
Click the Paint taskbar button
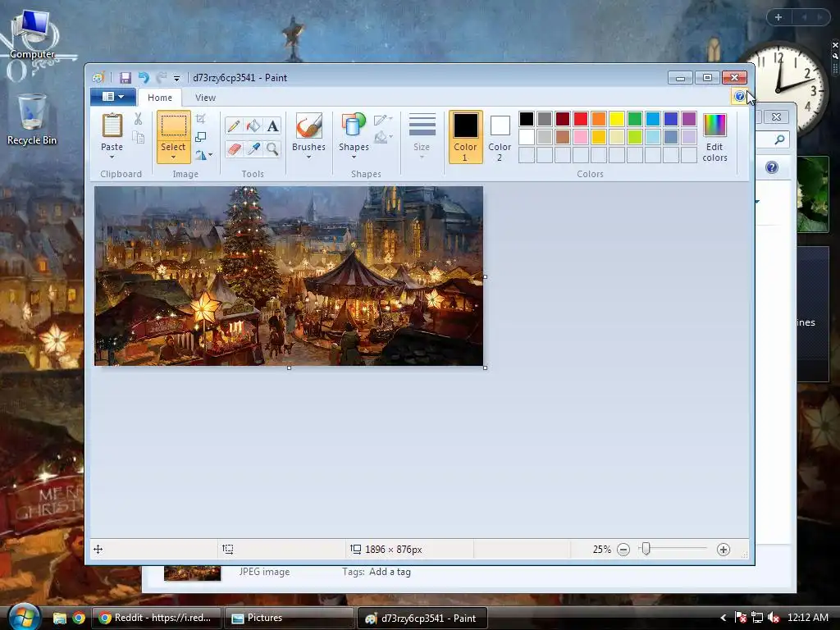[422, 618]
